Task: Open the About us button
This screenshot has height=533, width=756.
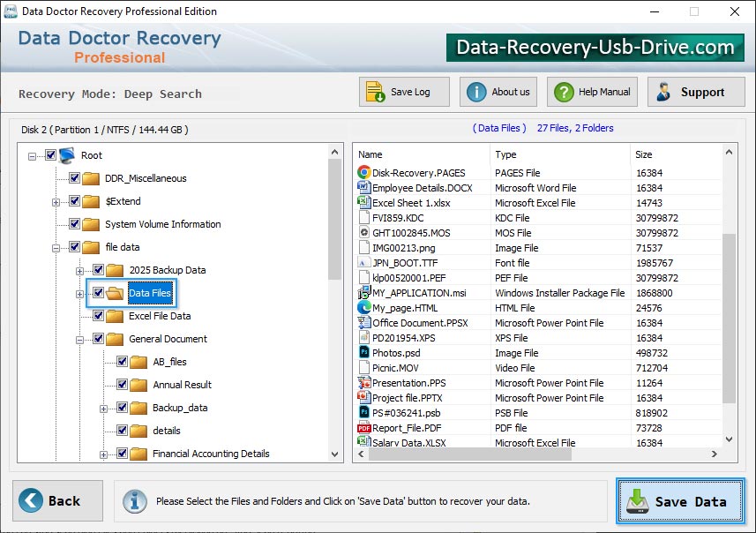Action: [498, 92]
